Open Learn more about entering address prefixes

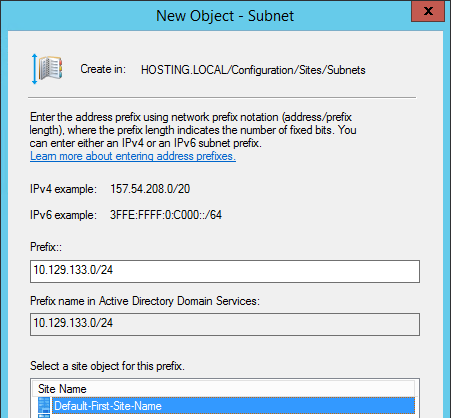coord(133,156)
